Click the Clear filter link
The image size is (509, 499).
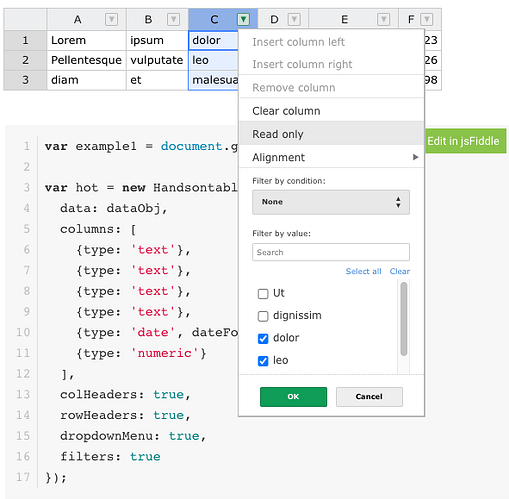pyautogui.click(x=400, y=271)
